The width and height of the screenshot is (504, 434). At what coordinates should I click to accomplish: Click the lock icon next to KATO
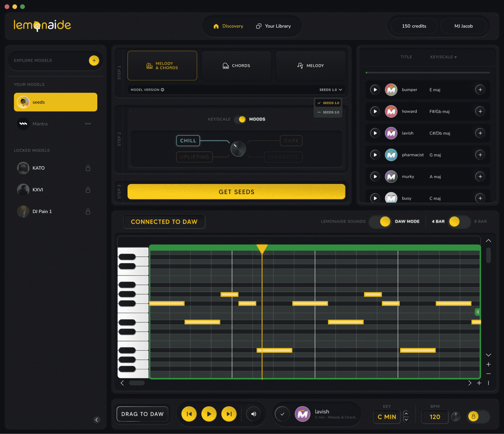pyautogui.click(x=88, y=168)
